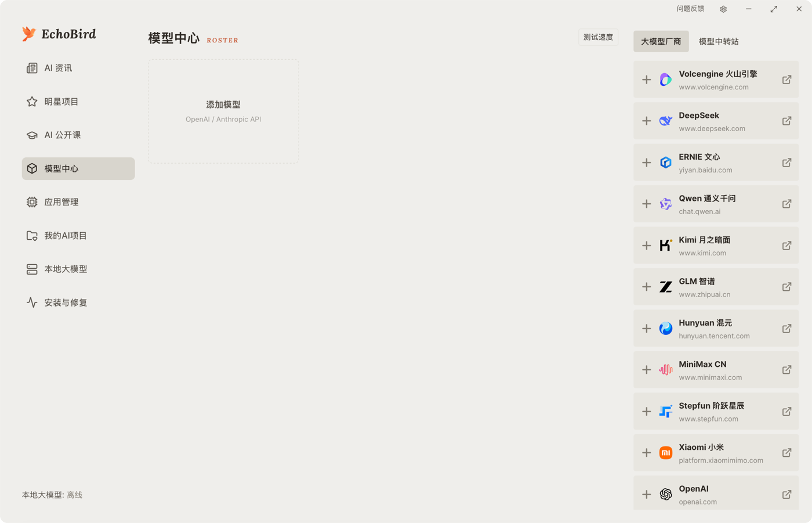Add Qwen 通义千问 with its plus icon
This screenshot has width=812, height=523.
pos(647,204)
